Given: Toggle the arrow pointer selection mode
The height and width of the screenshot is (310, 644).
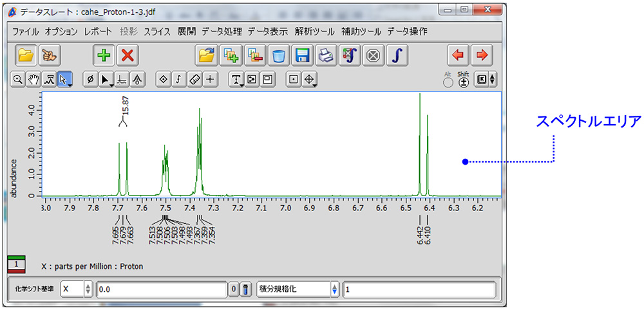Looking at the screenshot, I should pyautogui.click(x=65, y=79).
